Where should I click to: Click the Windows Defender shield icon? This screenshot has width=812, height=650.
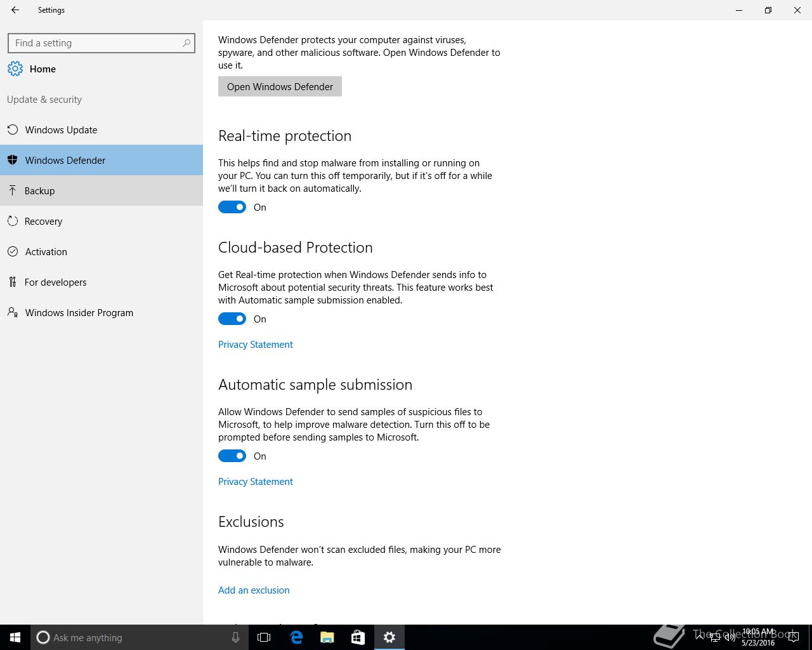point(13,160)
